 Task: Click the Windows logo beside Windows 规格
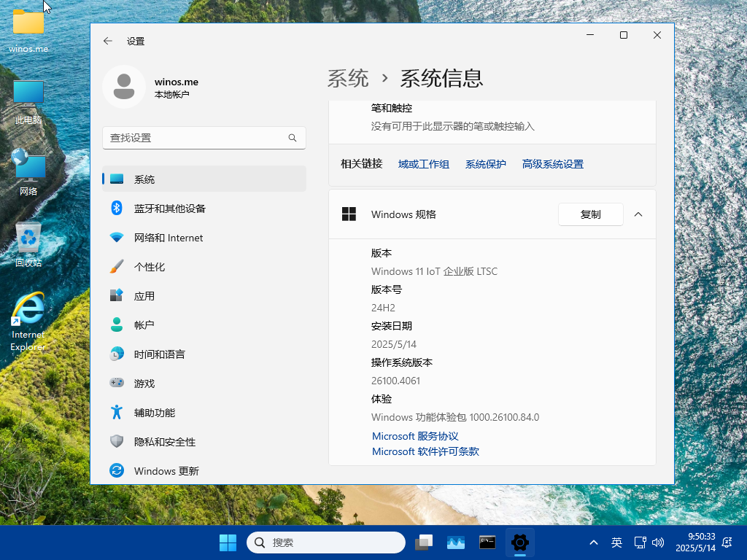pos(349,214)
